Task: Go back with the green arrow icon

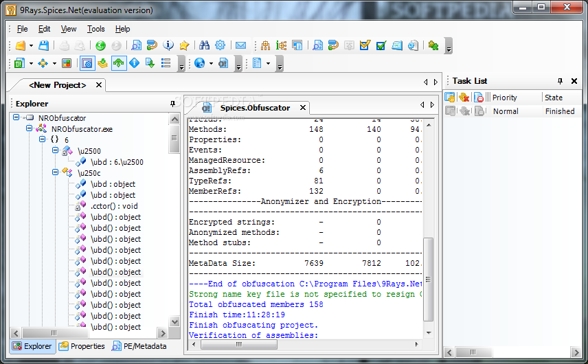Action: (x=100, y=46)
